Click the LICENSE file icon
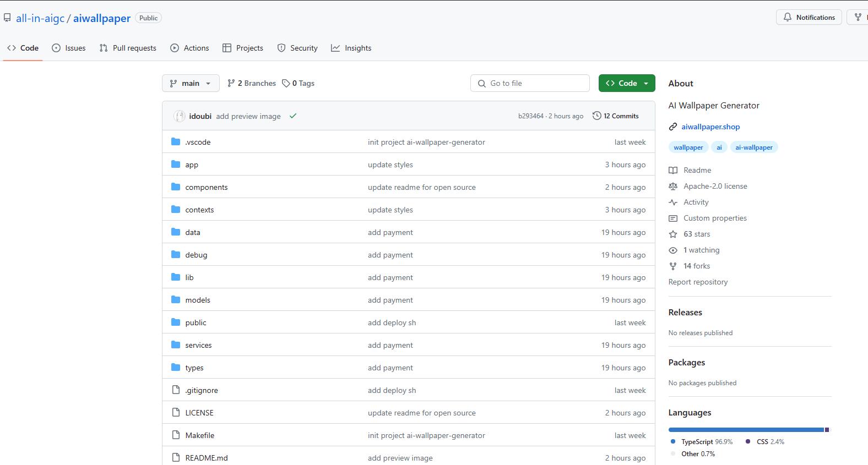 (x=176, y=413)
